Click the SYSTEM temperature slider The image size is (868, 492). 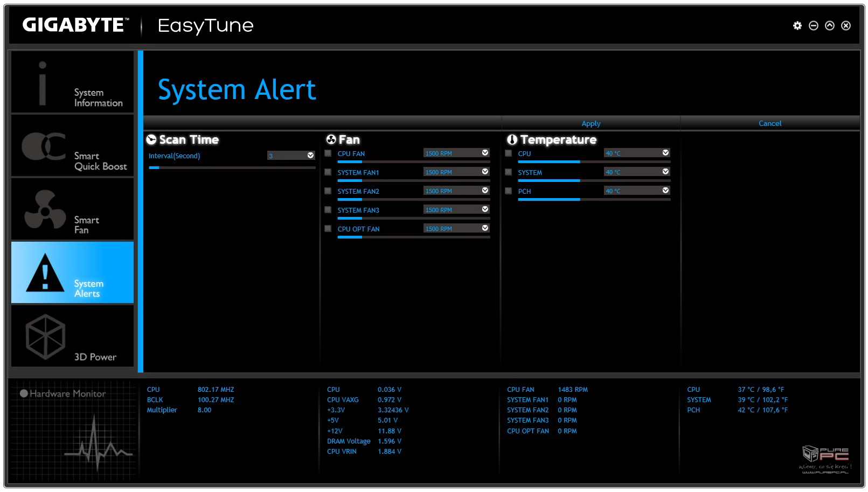594,180
